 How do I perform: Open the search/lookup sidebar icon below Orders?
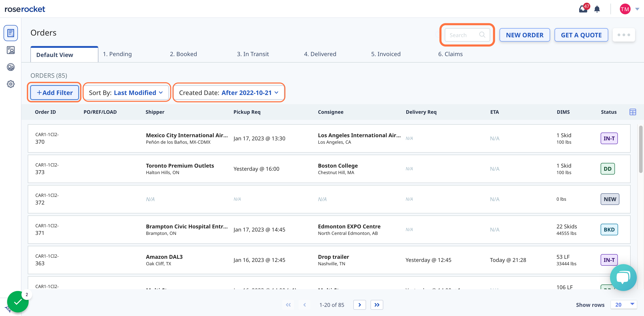click(11, 50)
